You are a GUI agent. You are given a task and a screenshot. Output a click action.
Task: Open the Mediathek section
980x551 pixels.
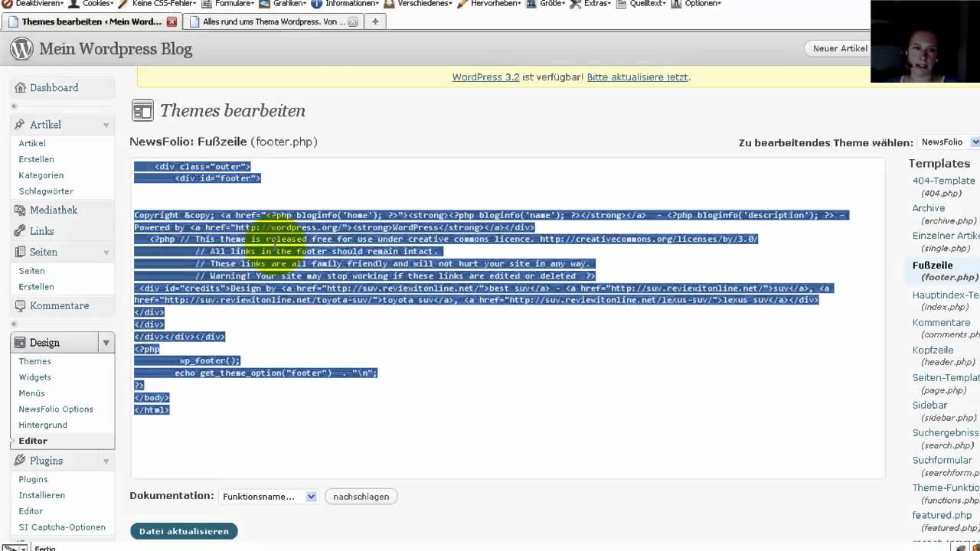click(x=54, y=210)
